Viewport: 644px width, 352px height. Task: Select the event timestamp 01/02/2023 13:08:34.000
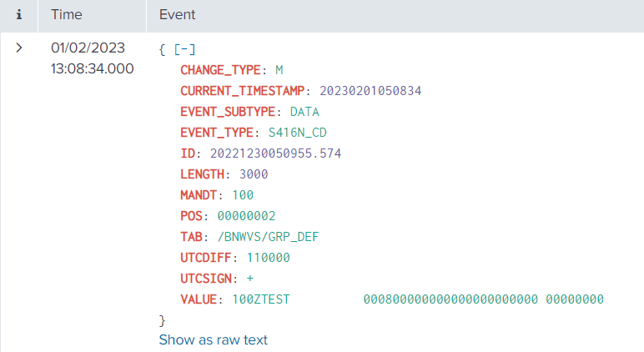coord(92,59)
